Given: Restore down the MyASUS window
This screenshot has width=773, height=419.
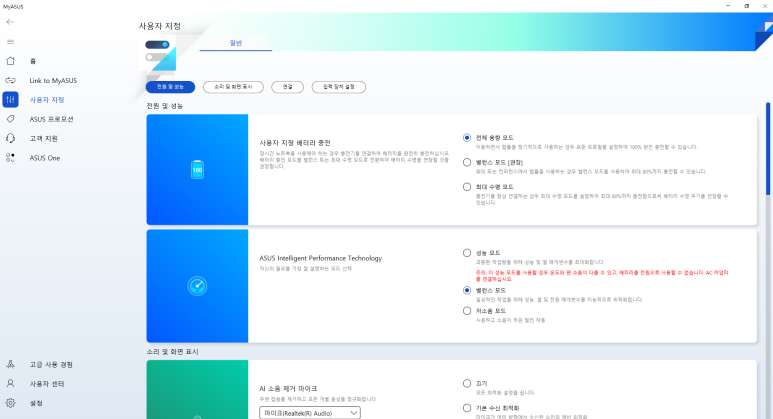Looking at the screenshot, I should (x=746, y=6).
